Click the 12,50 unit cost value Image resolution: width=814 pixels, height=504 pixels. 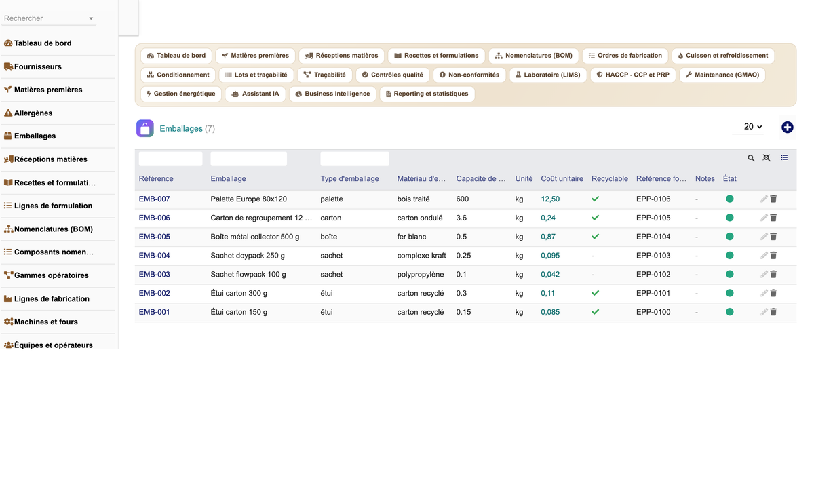pos(550,199)
